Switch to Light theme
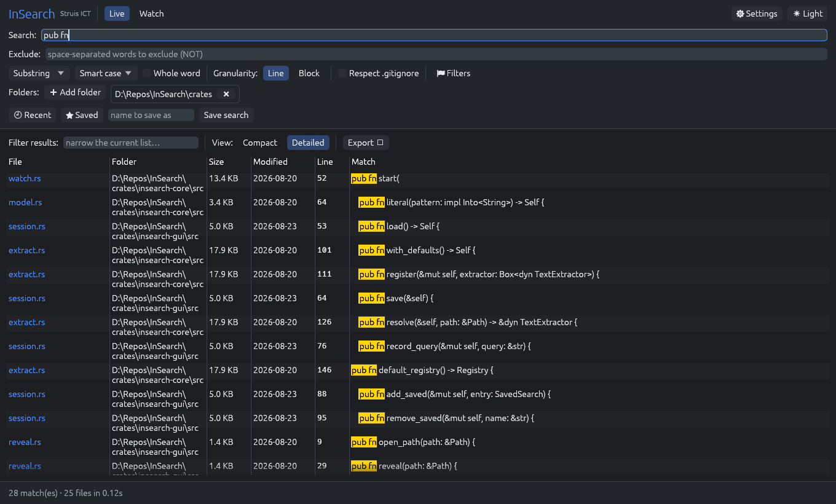Viewport: 836px width, 504px height. click(x=808, y=14)
